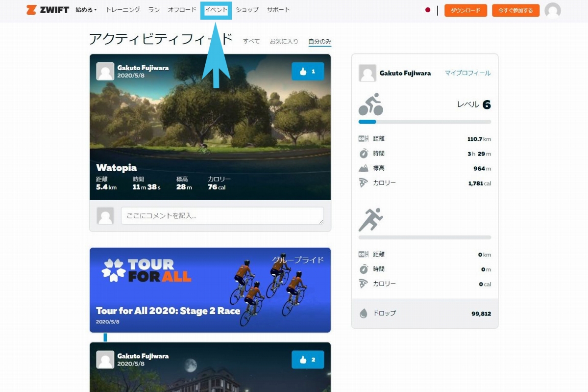
Task: Click the cycling 時間 stopwatch icon
Action: tap(363, 154)
